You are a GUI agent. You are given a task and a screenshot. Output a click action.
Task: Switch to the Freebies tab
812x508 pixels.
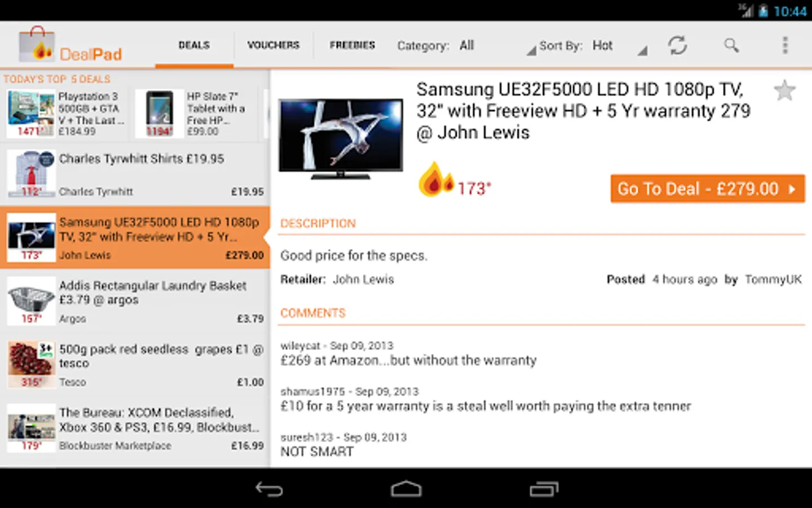click(352, 45)
